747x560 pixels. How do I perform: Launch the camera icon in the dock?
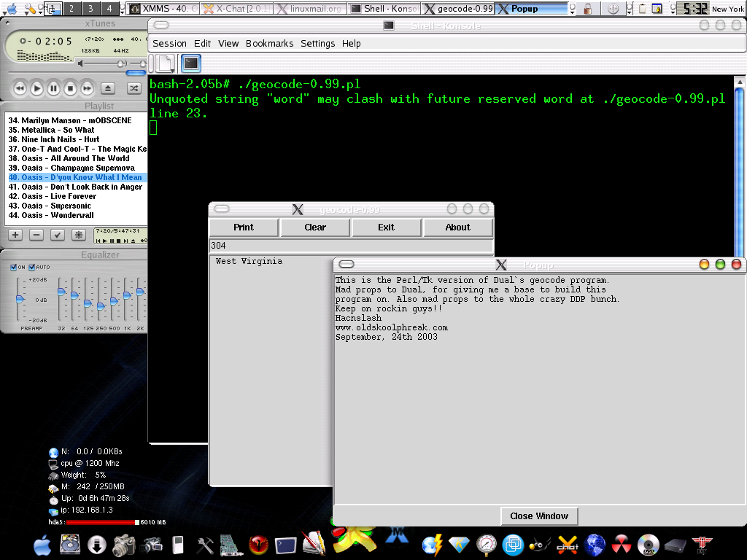tap(124, 545)
